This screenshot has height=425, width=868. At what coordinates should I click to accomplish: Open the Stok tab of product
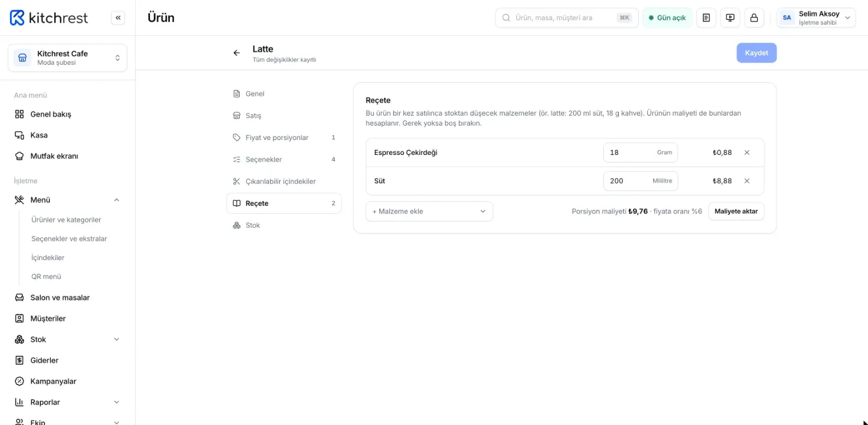point(284,225)
